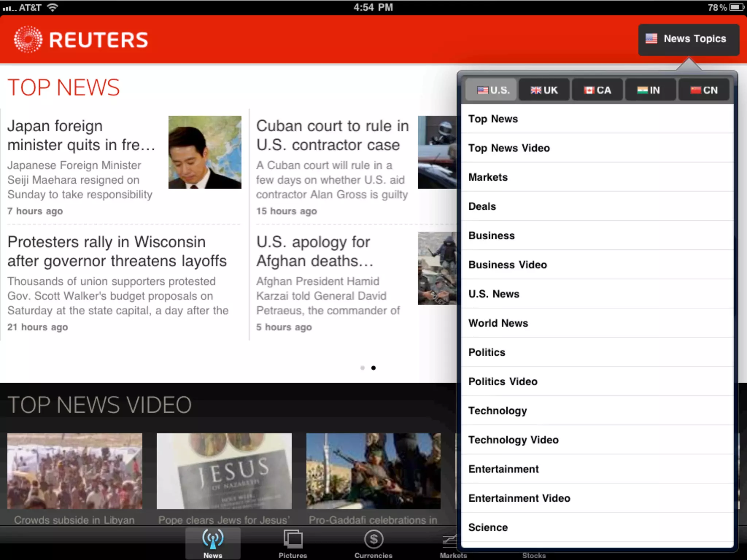Image resolution: width=747 pixels, height=560 pixels.
Task: Open the Protesters rally in Wisconsin story
Action: coord(117,251)
